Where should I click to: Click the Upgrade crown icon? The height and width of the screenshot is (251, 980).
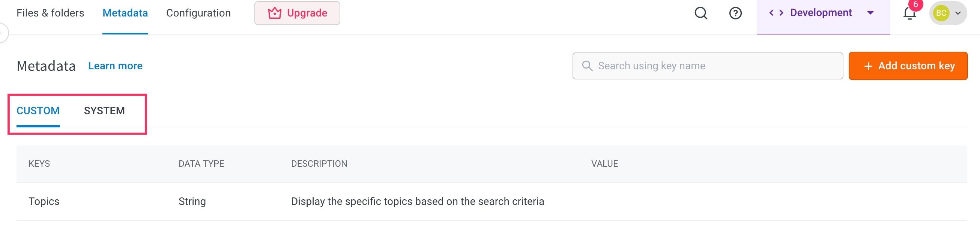click(274, 13)
